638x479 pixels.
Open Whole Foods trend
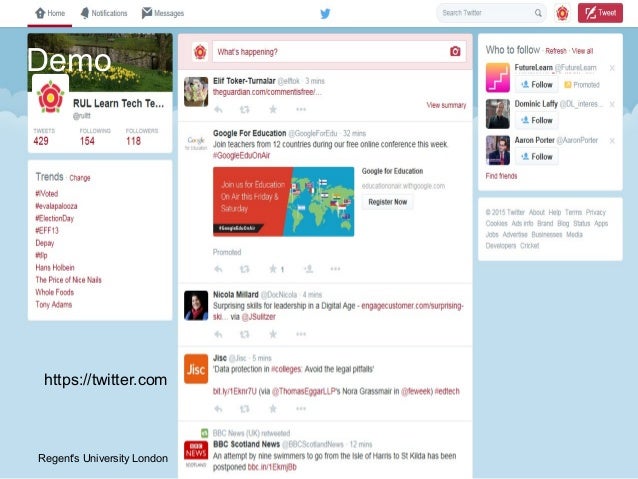pyautogui.click(x=55, y=292)
